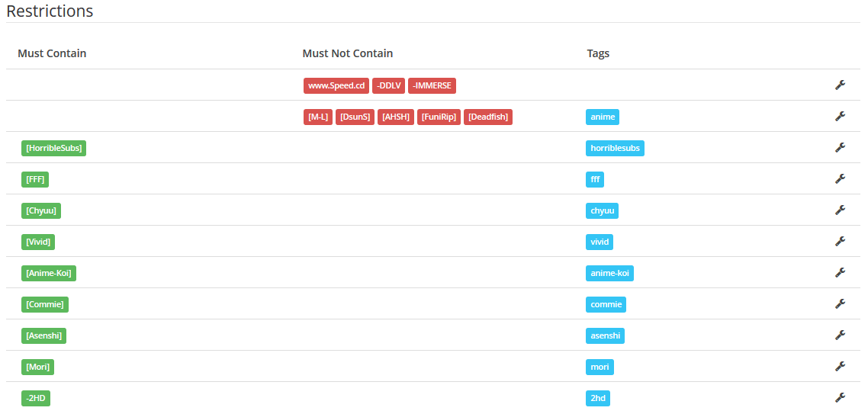868x414 pixels.
Task: Click the Tags column header
Action: (598, 53)
